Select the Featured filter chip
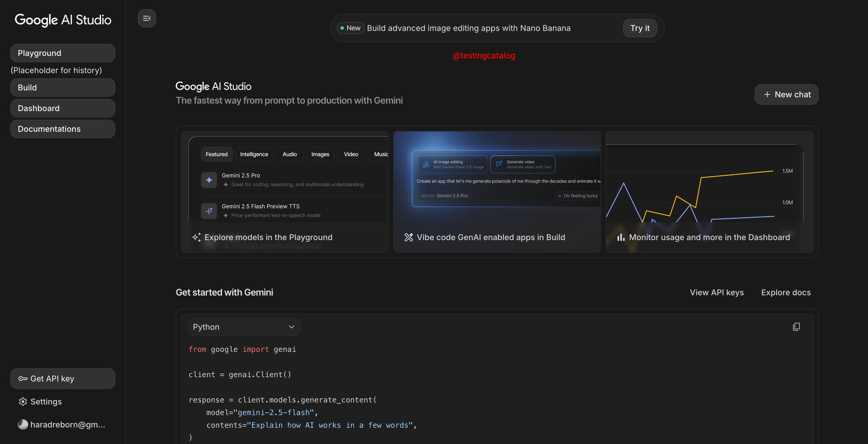Viewport: 868px width, 444px height. click(216, 154)
